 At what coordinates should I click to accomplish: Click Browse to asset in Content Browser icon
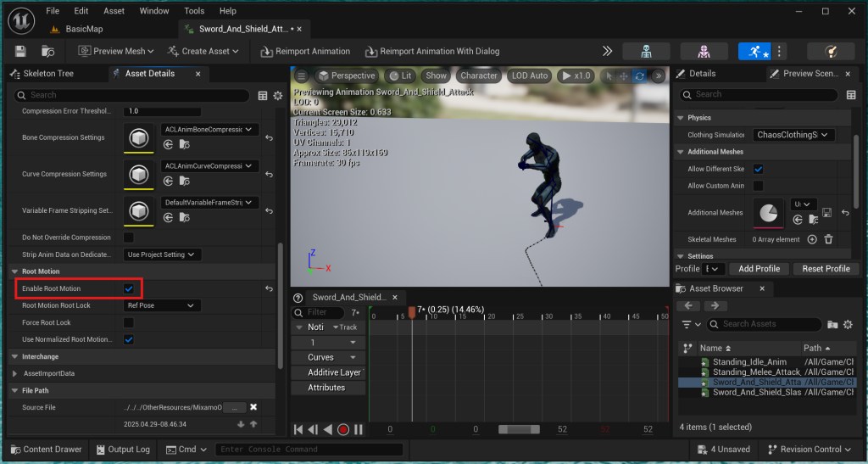coord(48,52)
